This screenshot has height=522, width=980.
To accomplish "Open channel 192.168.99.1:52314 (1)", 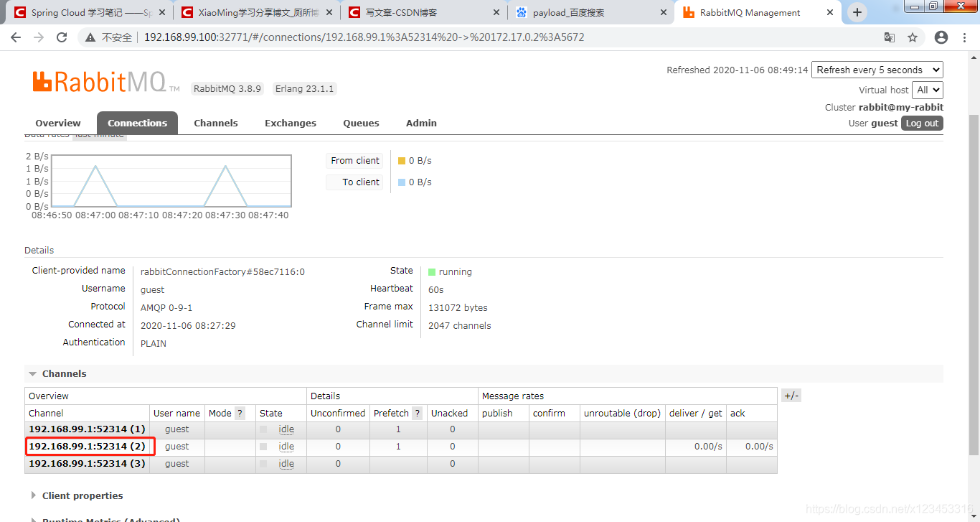I will click(x=87, y=429).
